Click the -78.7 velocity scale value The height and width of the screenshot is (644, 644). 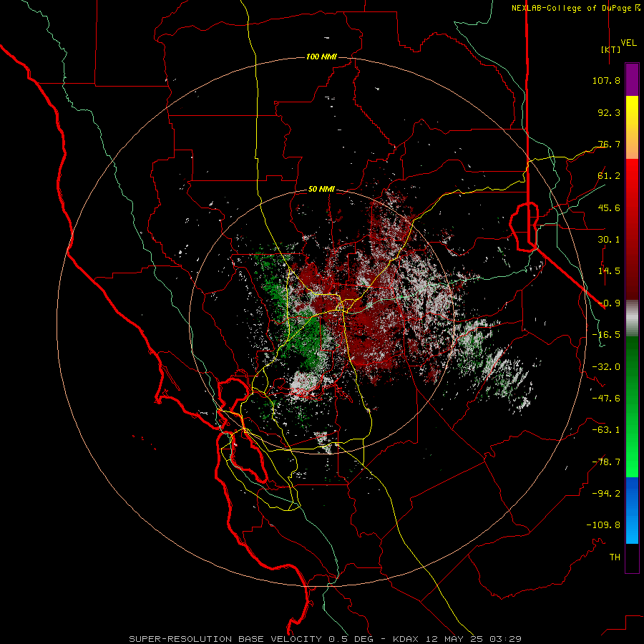pos(606,462)
